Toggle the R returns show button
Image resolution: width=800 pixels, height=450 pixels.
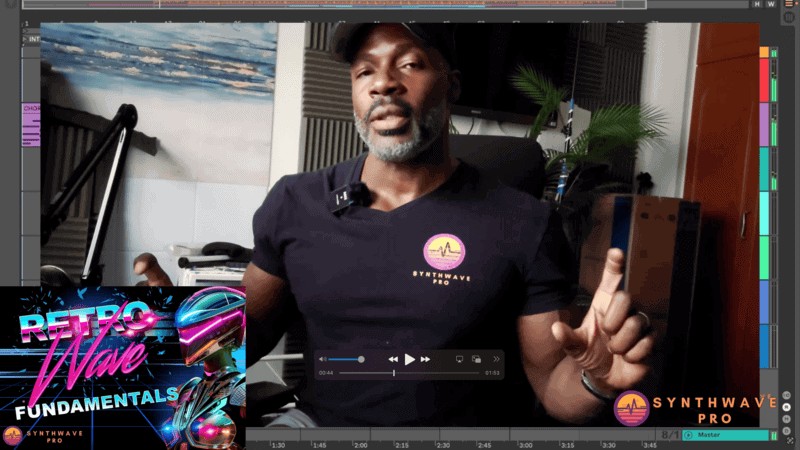tap(786, 407)
